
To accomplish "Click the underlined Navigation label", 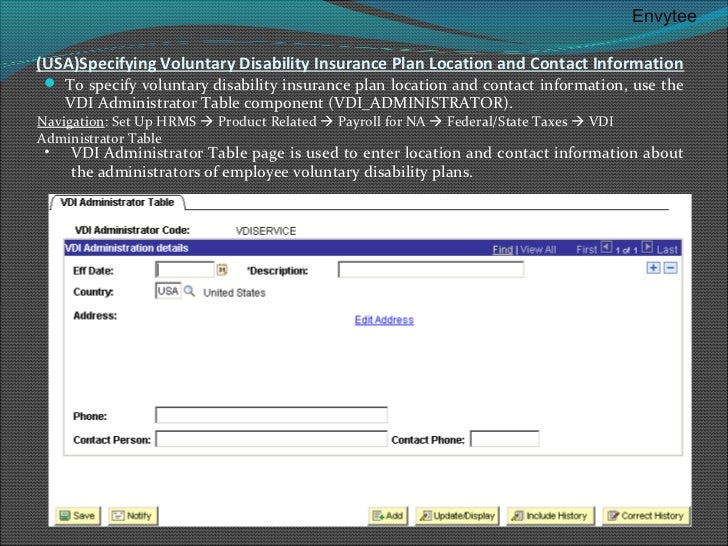I will 71,122.
